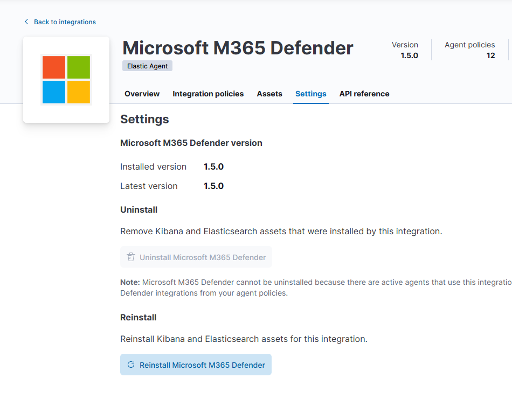Click the Note about active agents
This screenshot has height=420, width=512.
click(316, 288)
